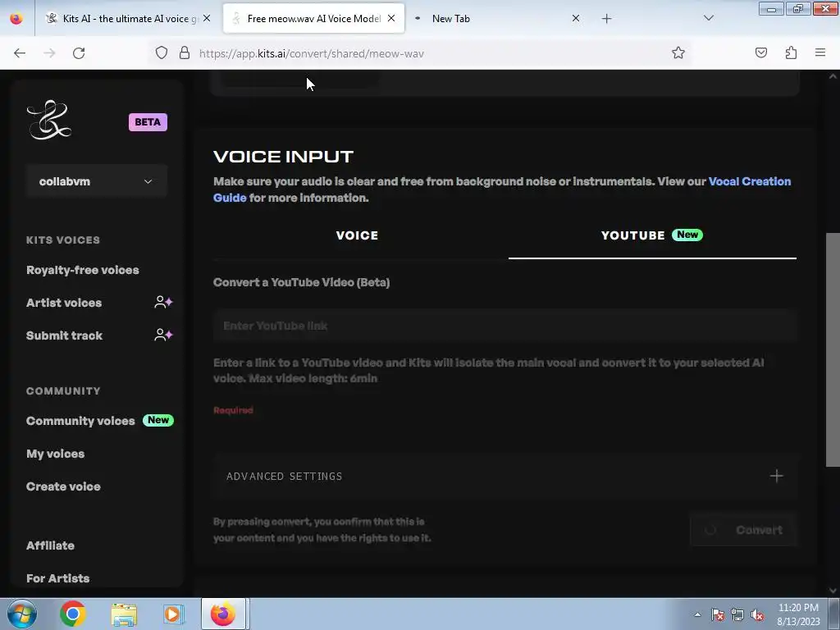Open Royalty-free voices
840x630 pixels.
click(x=83, y=270)
